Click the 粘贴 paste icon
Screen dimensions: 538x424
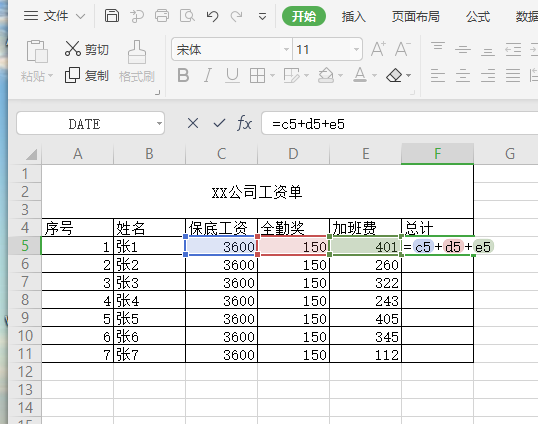tap(37, 51)
